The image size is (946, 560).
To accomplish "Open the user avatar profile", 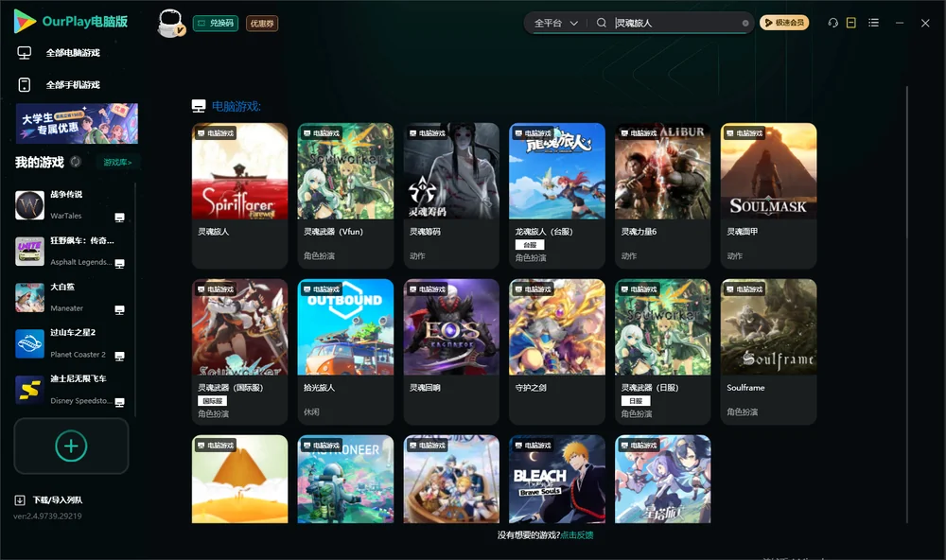I will coord(170,23).
